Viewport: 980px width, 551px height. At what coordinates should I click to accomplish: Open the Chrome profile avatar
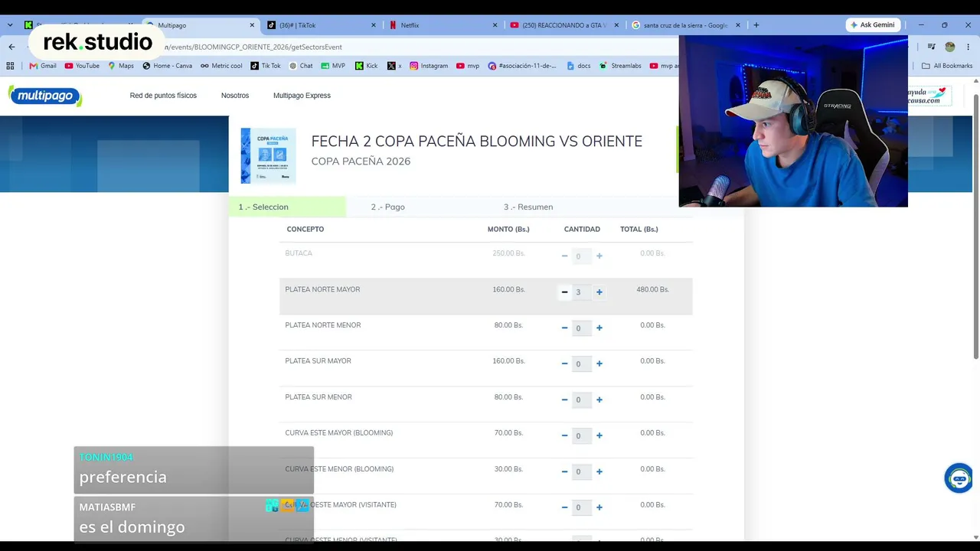point(950,47)
